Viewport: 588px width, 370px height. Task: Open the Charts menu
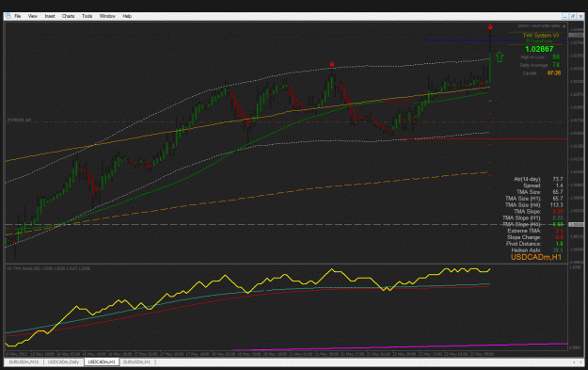69,16
